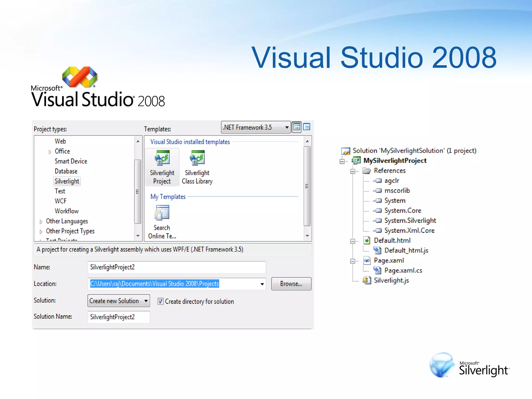Click the mscorlib reference icon
Image resolution: width=532 pixels, height=399 pixels.
377,191
